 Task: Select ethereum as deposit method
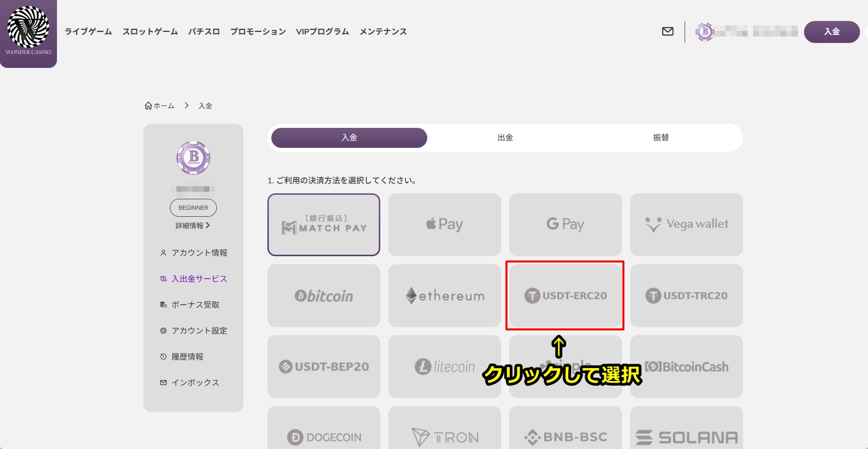(x=445, y=296)
